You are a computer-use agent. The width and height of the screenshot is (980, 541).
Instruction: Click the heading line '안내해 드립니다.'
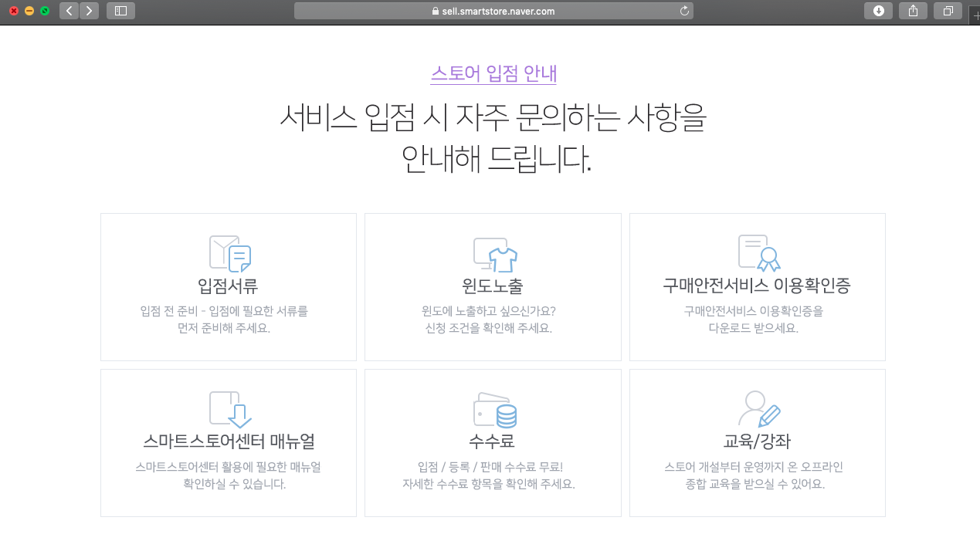[497, 158]
